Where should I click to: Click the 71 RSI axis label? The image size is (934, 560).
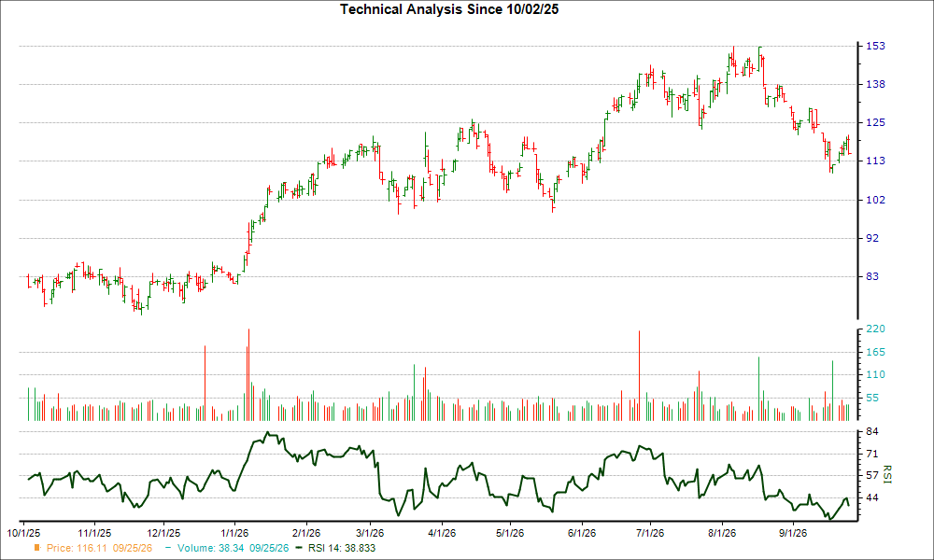(872, 455)
